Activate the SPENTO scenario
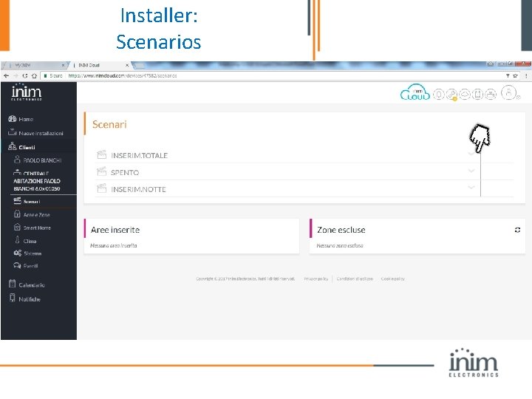532x399 pixels. pos(304,172)
